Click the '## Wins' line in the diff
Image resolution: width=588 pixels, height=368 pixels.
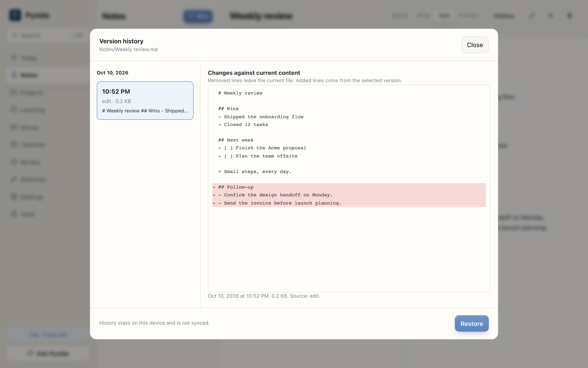[349, 109]
